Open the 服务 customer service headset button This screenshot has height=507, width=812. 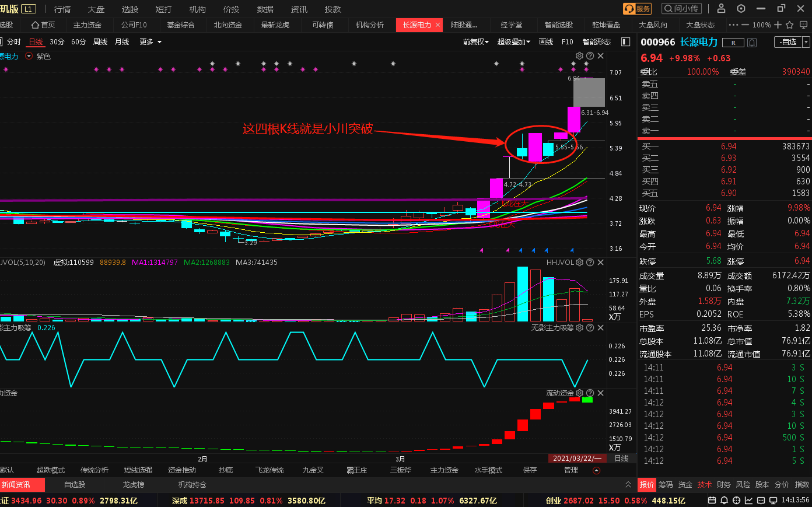[637, 9]
